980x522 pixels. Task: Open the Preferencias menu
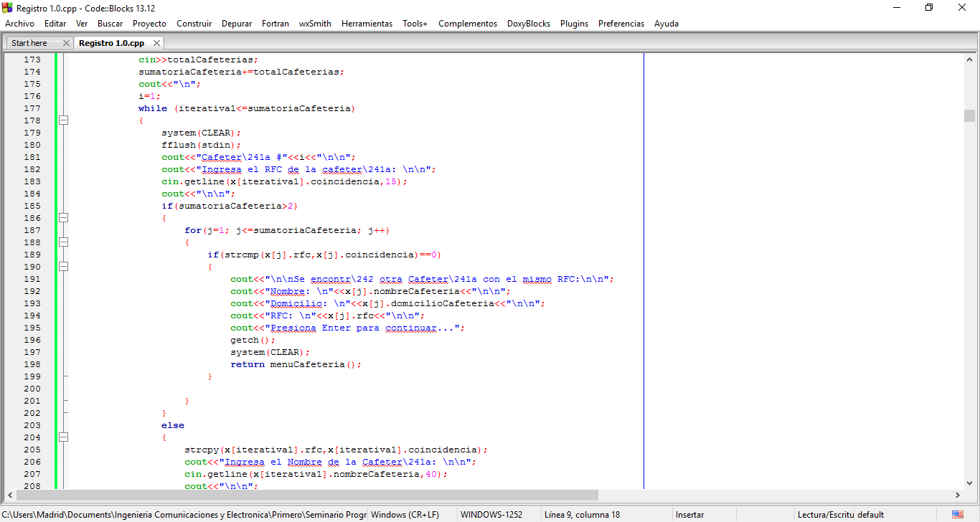(621, 24)
